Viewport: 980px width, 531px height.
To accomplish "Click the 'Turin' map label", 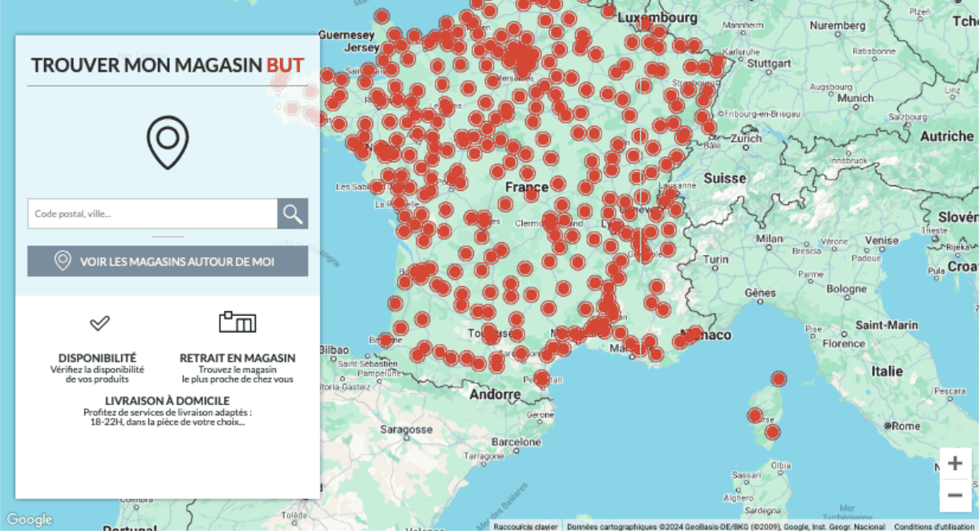I will coord(716,259).
